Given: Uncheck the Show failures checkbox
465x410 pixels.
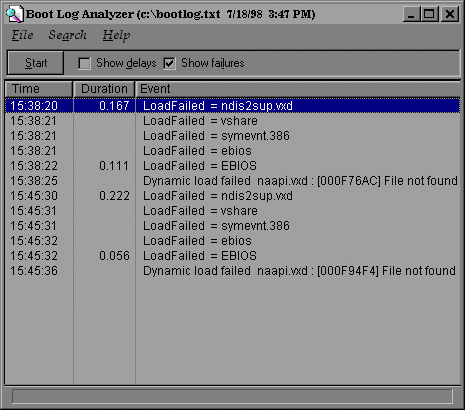Looking at the screenshot, I should pos(169,63).
